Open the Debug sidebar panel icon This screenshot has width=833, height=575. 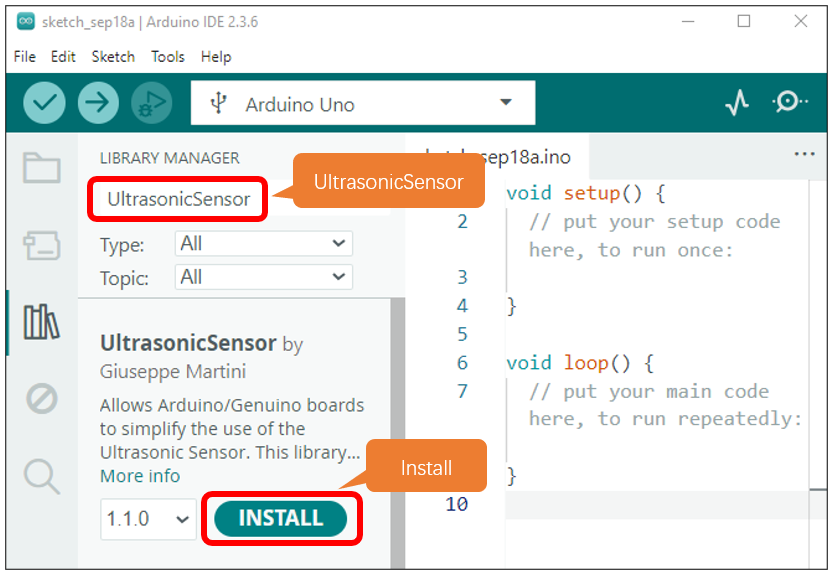(41, 399)
